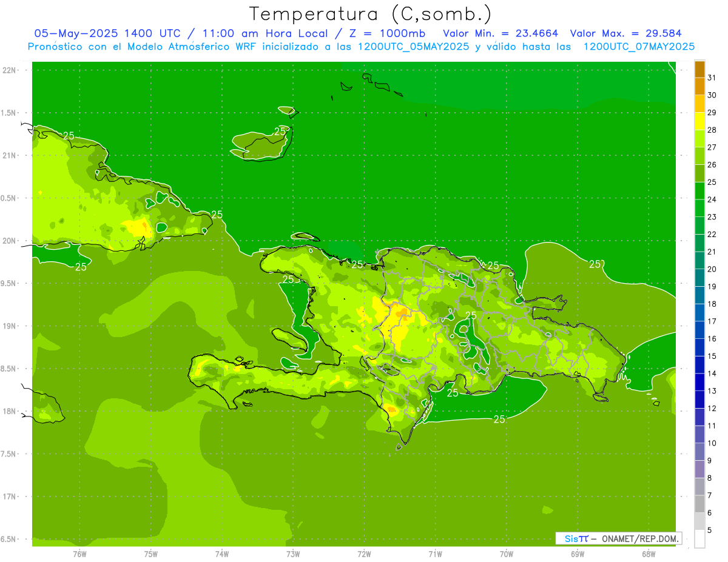The image size is (728, 562).
Task: Select the "Valor Min. = 23.4664" value
Action: click(x=500, y=33)
